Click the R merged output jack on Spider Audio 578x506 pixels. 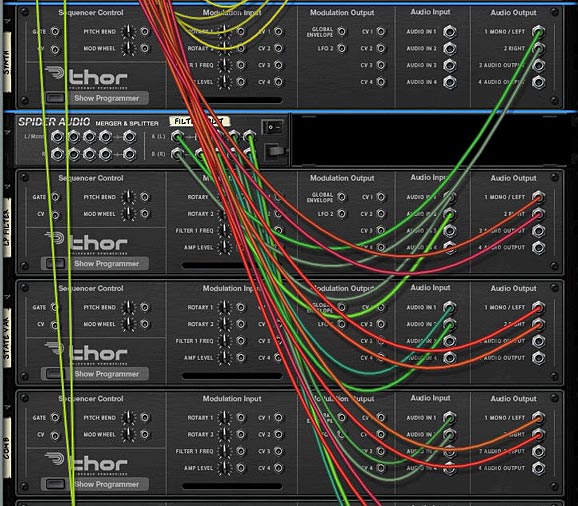129,154
